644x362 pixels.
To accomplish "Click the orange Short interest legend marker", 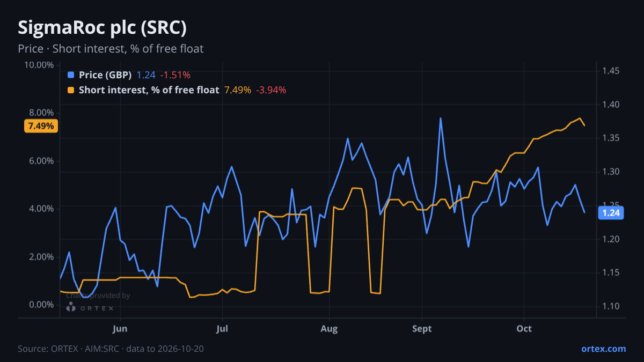I will tap(71, 90).
